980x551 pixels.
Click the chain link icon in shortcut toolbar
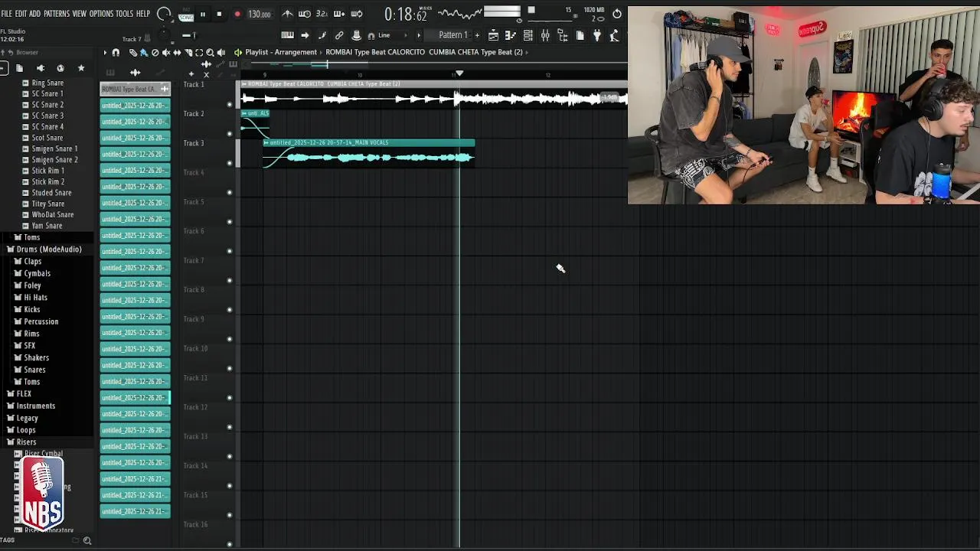339,35
